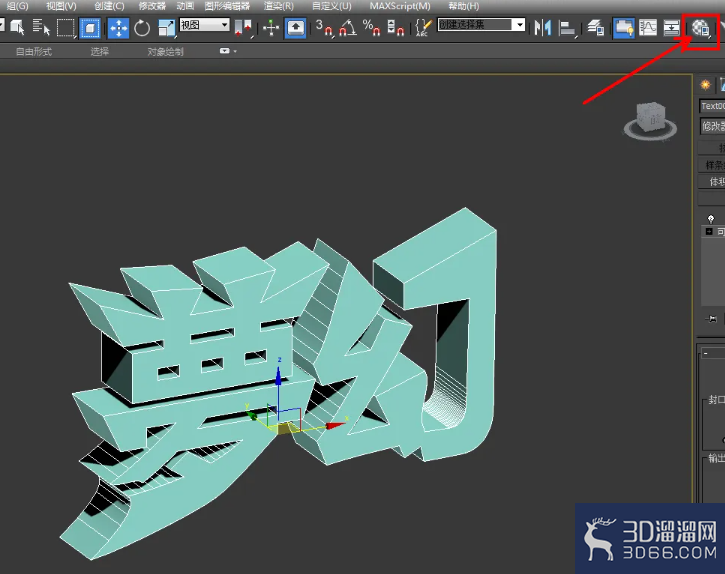Click the 创建选择集 named selection field
The height and width of the screenshot is (574, 725).
(x=476, y=25)
